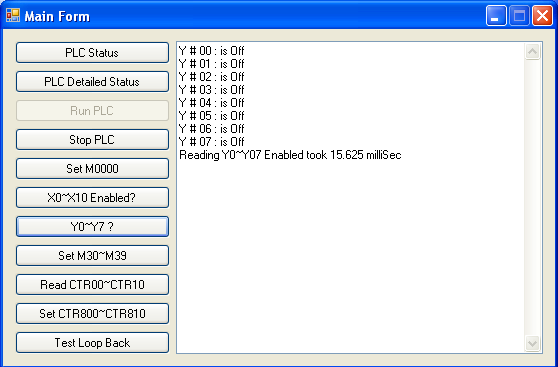The width and height of the screenshot is (558, 367).
Task: Click the PLC Status button
Action: 92,53
